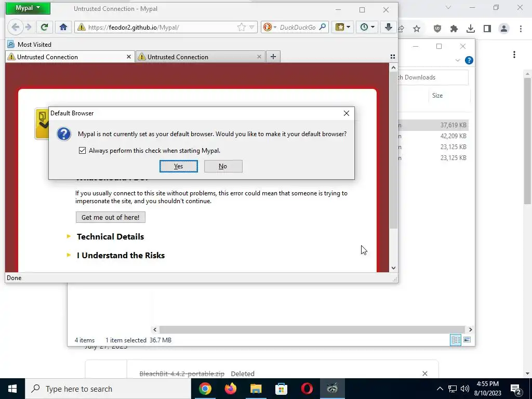Viewport: 532px width, 399px height.
Task: Click the Mypal vertical scrollbar thumb
Action: 393,150
